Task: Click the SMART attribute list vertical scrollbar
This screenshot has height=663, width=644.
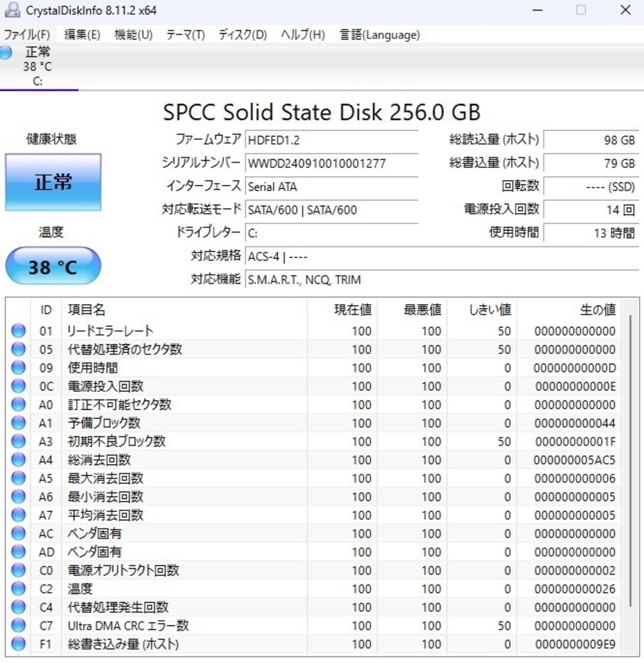Action: tap(630, 461)
